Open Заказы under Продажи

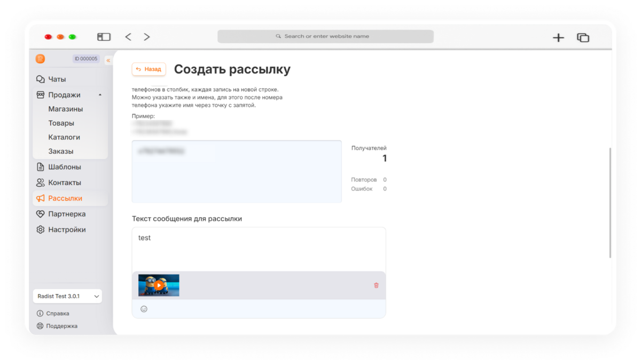click(x=61, y=151)
